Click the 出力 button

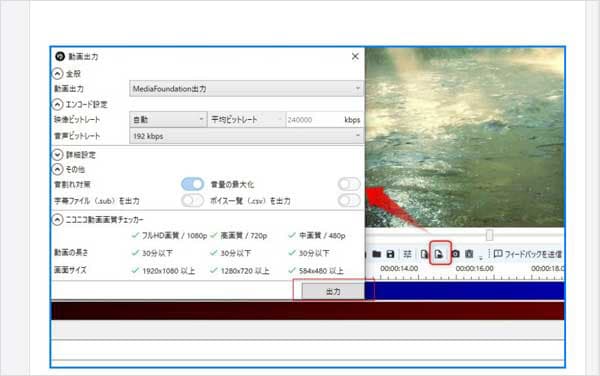pyautogui.click(x=333, y=291)
